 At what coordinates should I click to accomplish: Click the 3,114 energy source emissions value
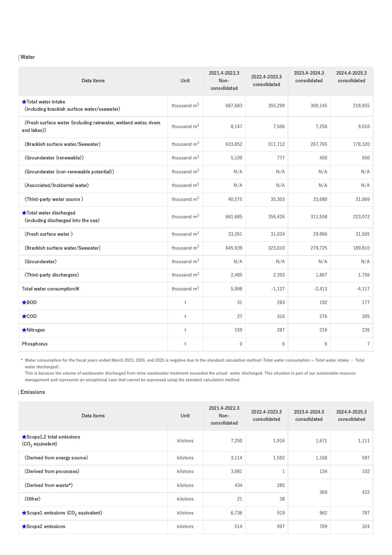point(236,458)
